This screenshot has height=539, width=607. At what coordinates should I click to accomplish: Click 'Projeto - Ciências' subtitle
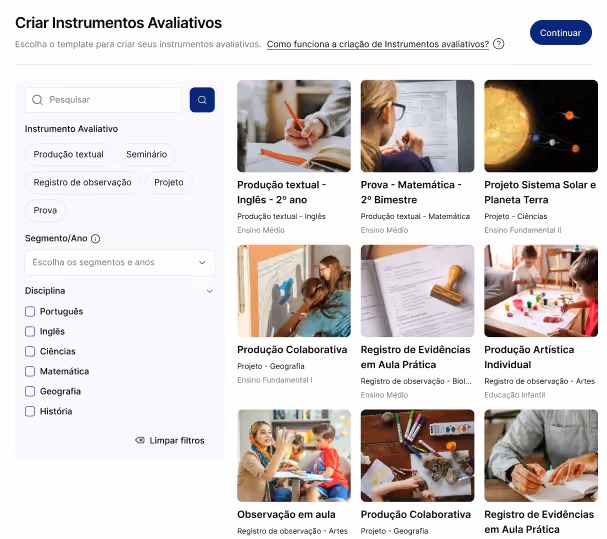point(516,216)
